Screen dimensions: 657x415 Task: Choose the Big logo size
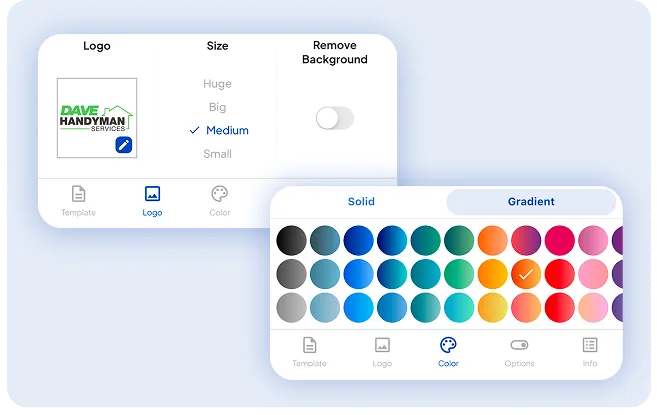pyautogui.click(x=217, y=107)
